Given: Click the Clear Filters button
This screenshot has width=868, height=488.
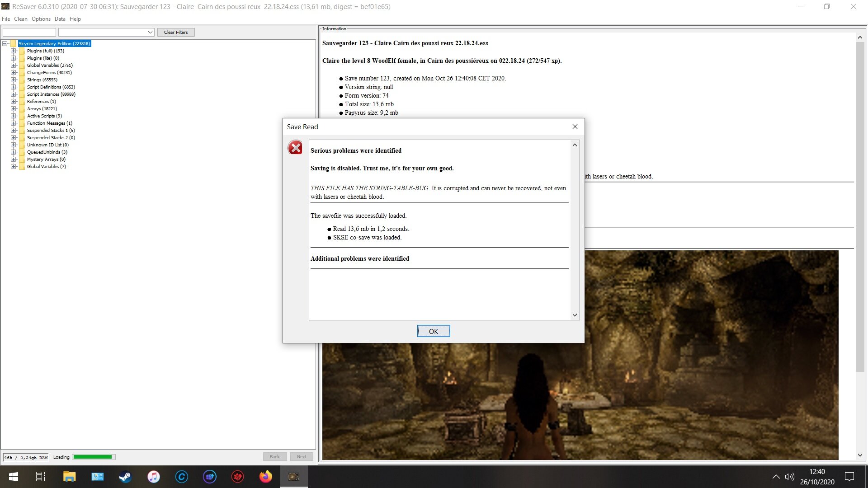Looking at the screenshot, I should point(176,33).
